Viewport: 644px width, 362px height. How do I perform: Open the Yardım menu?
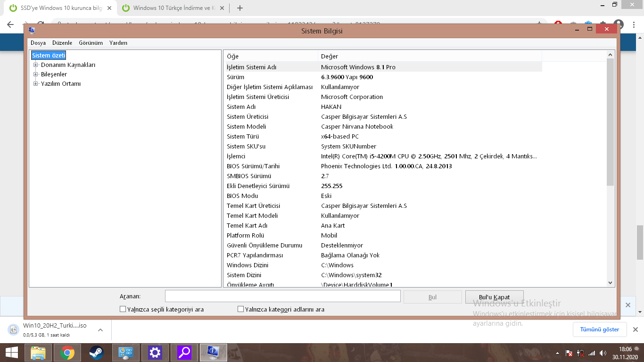(118, 43)
